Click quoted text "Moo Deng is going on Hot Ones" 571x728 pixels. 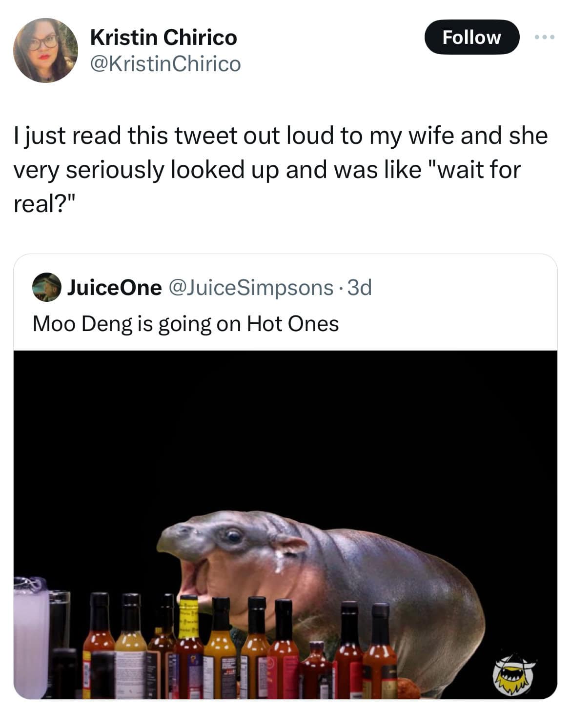click(x=185, y=324)
